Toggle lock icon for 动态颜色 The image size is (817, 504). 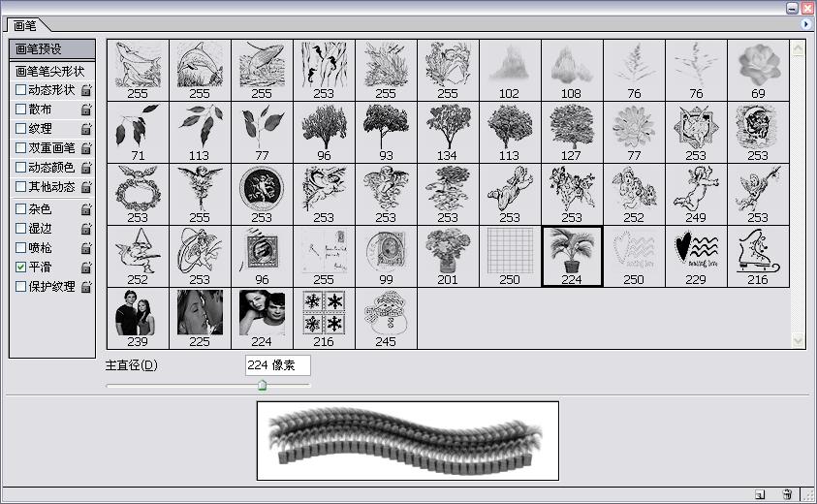coord(86,168)
